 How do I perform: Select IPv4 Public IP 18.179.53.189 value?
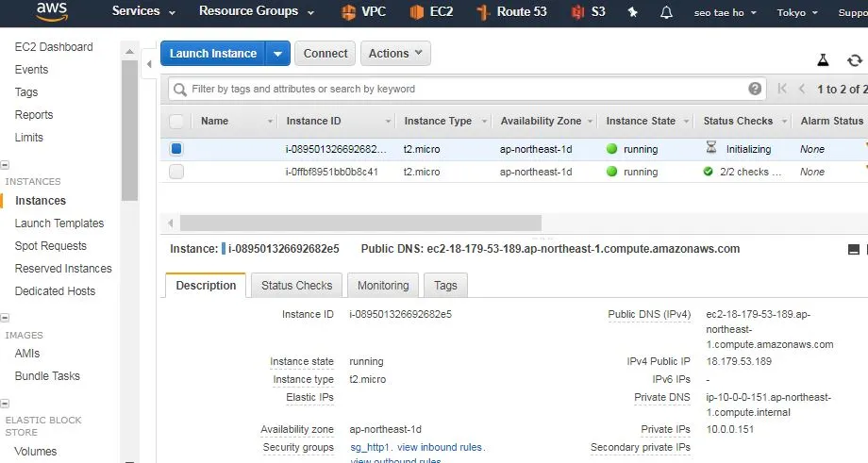click(x=739, y=362)
